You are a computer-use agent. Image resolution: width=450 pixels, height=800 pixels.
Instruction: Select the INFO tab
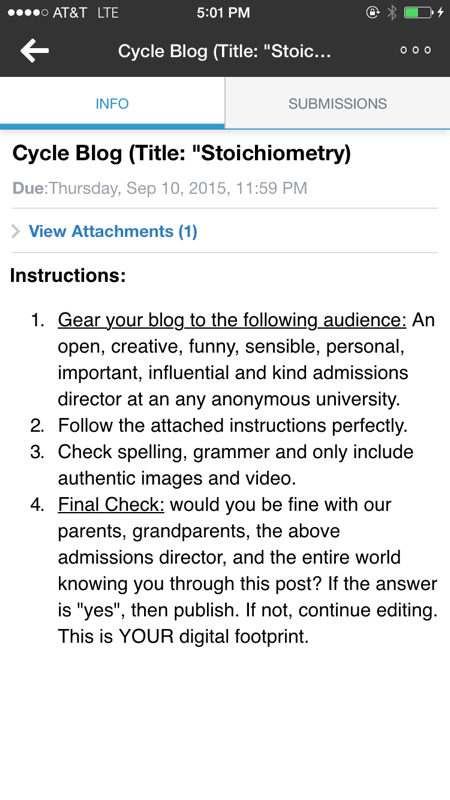click(112, 104)
